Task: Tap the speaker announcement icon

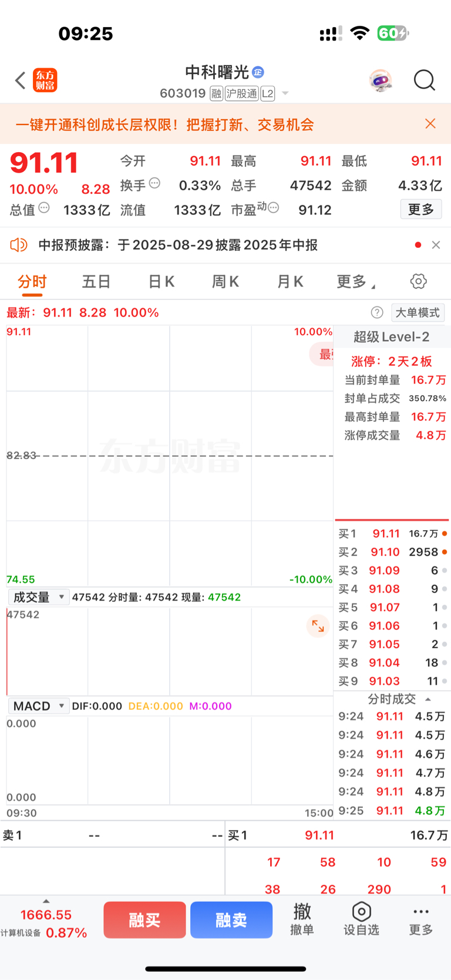Action: (x=19, y=245)
